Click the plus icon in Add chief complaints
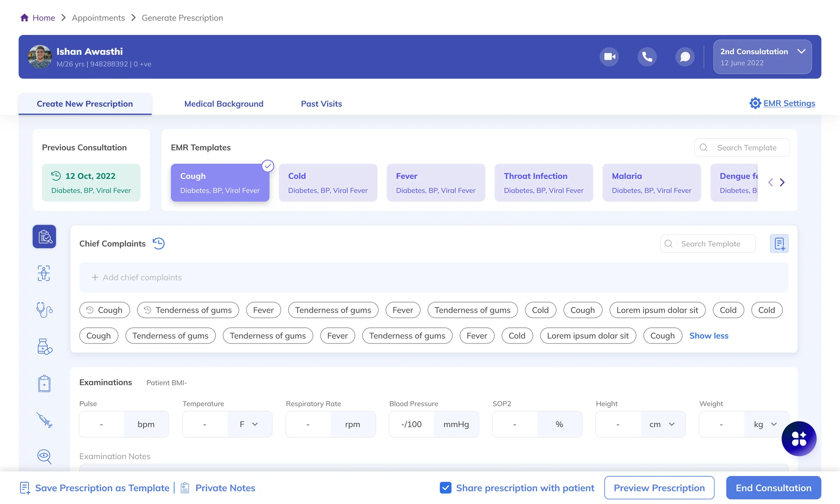 (95, 277)
